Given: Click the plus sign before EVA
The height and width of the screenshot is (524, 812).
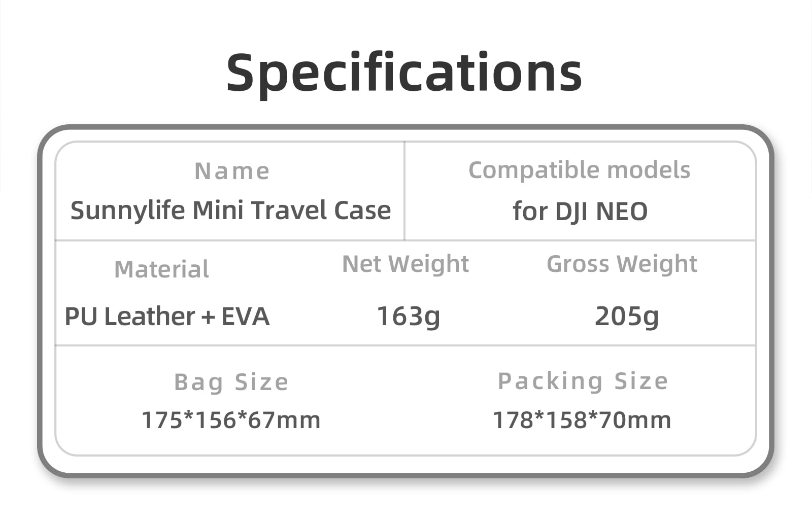Looking at the screenshot, I should tap(208, 318).
